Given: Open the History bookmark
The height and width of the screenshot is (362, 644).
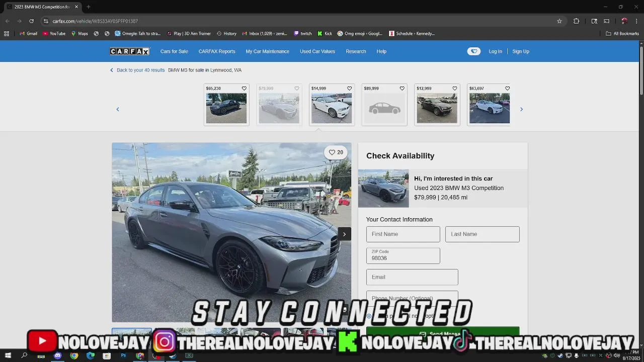Looking at the screenshot, I should (226, 34).
